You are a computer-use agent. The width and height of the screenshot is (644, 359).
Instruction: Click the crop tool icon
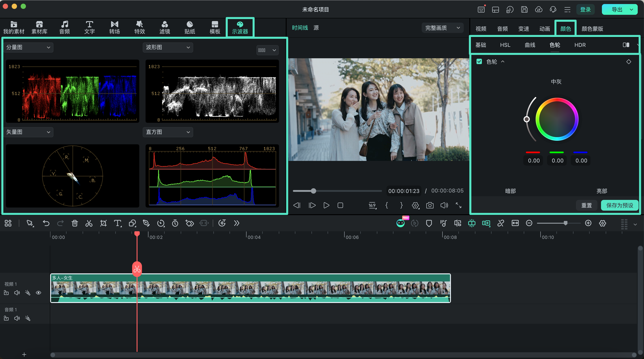(x=103, y=223)
